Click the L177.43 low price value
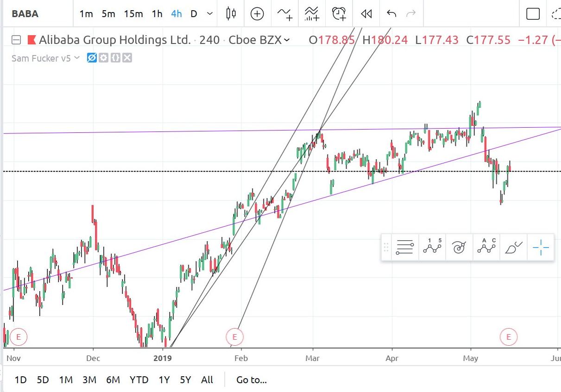 [437, 40]
